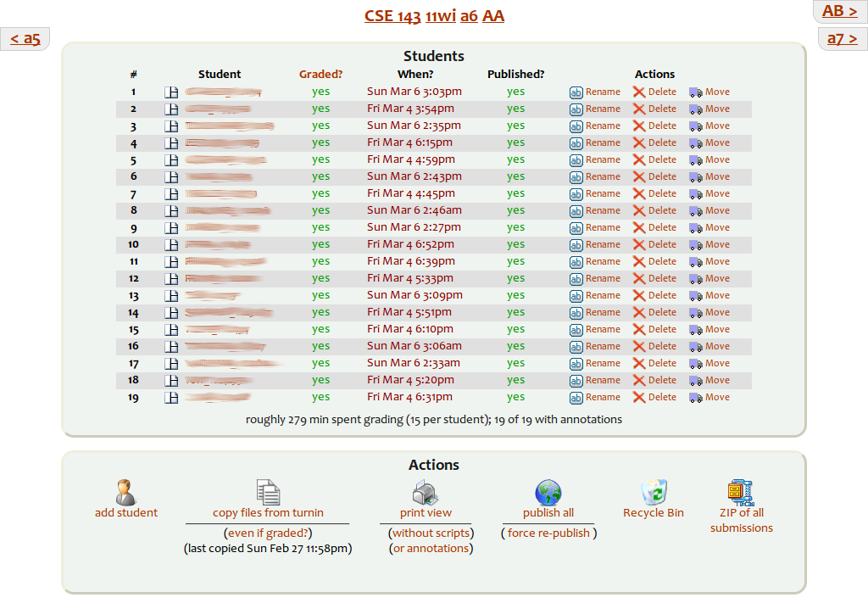Open the a6 assignment link
Viewport: 868px width, 603px height.
click(469, 16)
